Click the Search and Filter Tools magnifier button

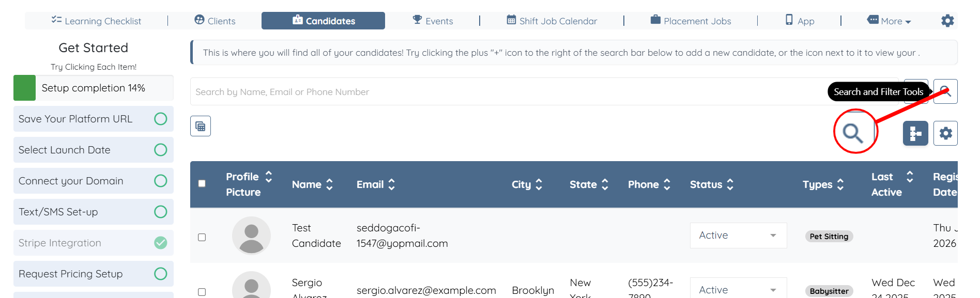point(945,91)
